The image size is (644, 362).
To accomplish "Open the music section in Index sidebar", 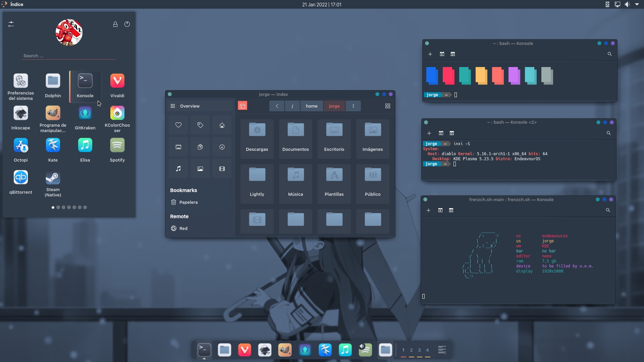I will point(178,169).
